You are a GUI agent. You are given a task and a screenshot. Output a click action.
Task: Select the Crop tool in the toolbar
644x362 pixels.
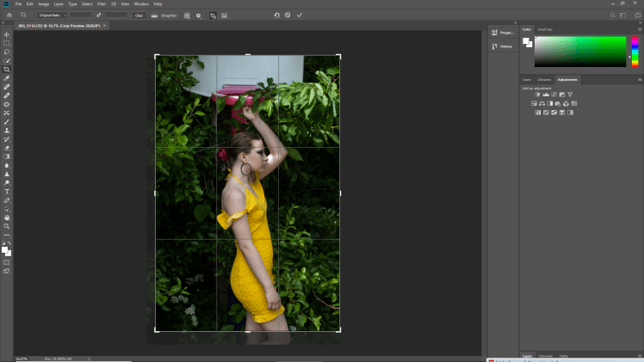(x=7, y=70)
